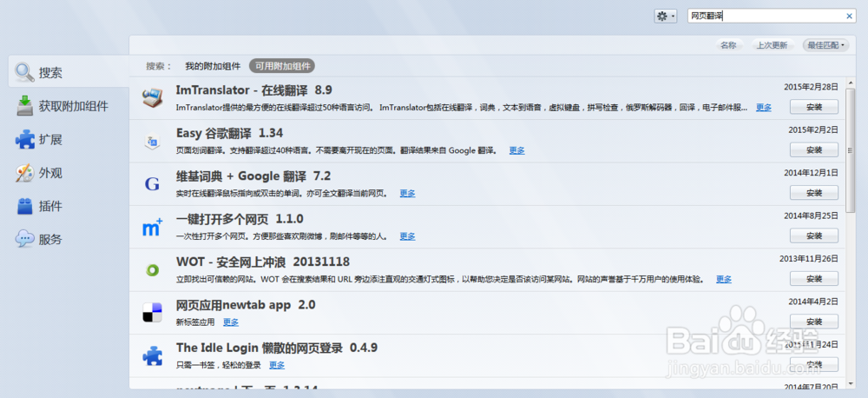Open 更多 link for Easy 谷歌翻译
The width and height of the screenshot is (868, 398).
[x=517, y=150]
